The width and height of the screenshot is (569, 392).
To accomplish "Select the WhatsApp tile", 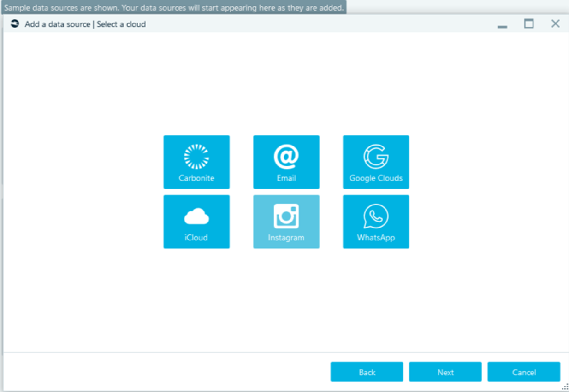I will pyautogui.click(x=376, y=222).
